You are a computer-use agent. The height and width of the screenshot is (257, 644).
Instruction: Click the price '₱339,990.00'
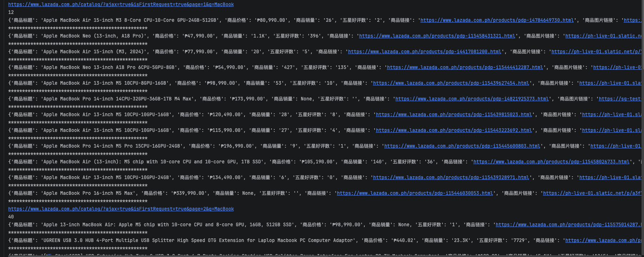[x=189, y=193]
